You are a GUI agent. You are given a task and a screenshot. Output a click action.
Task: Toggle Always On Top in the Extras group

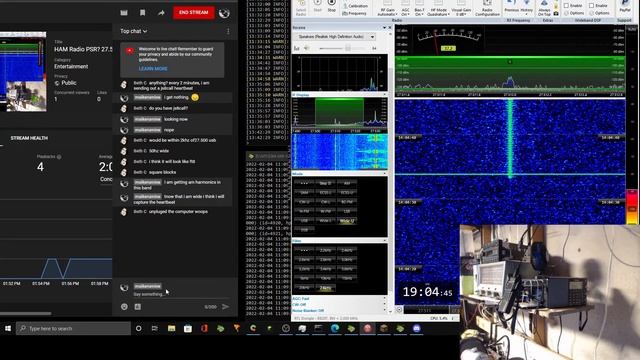[x=544, y=8]
